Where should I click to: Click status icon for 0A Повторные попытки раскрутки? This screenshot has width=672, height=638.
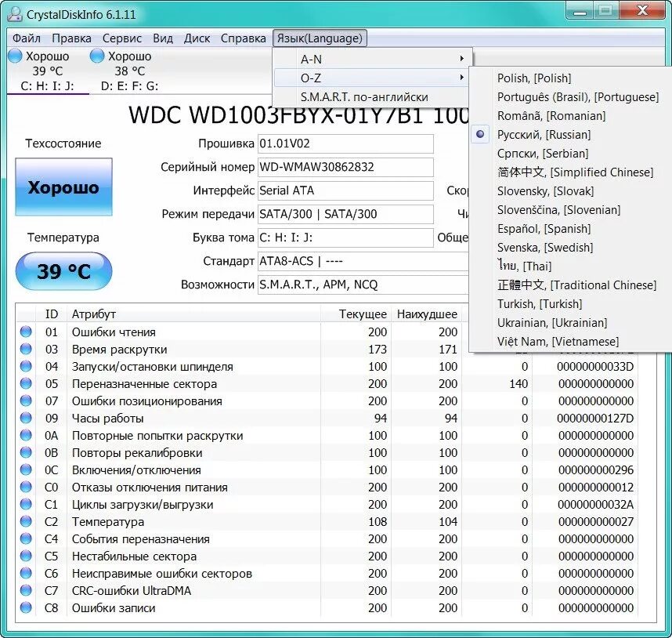[26, 435]
